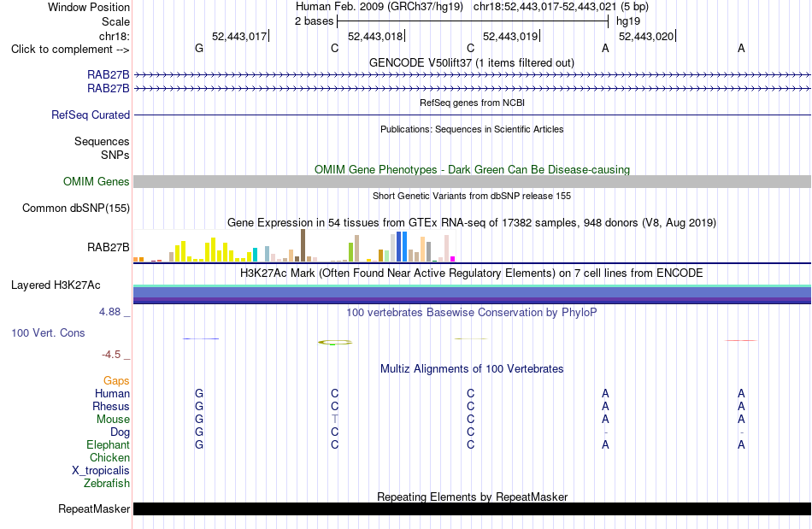The width and height of the screenshot is (812, 529).
Task: Click the red PhyloP mark at last base
Action: (x=741, y=340)
